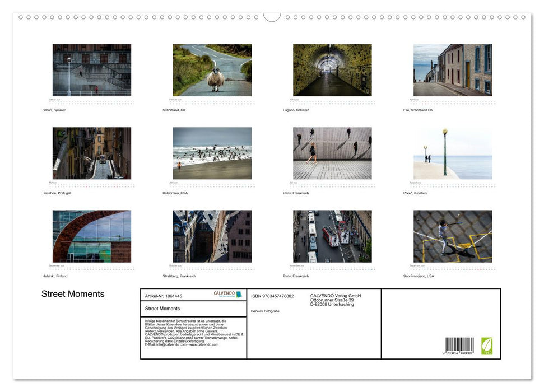The image size is (544, 392).
Task: Open the Kalifornien, USA beach photo
Action: point(212,152)
